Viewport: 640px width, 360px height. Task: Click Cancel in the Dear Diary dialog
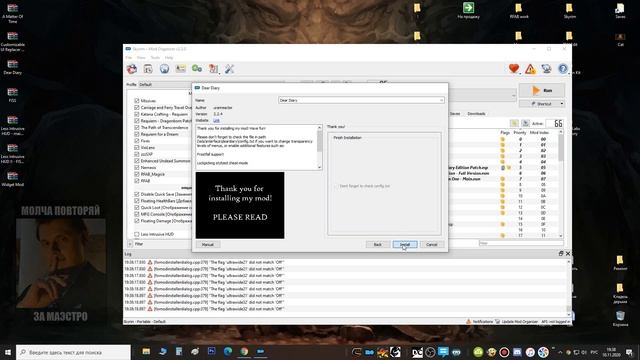[x=432, y=244]
